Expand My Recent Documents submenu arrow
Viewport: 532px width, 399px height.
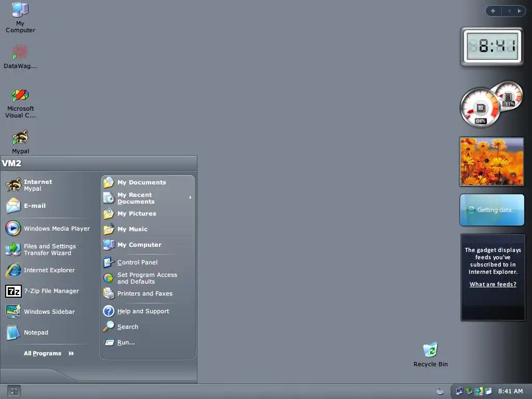[190, 197]
